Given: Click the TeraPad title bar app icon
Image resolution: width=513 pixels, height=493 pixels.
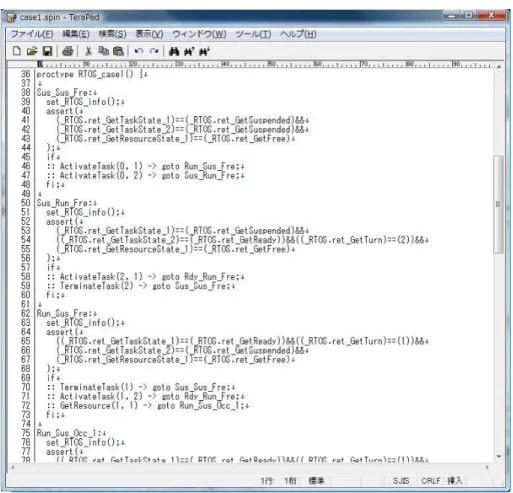Looking at the screenshot, I should point(12,17).
